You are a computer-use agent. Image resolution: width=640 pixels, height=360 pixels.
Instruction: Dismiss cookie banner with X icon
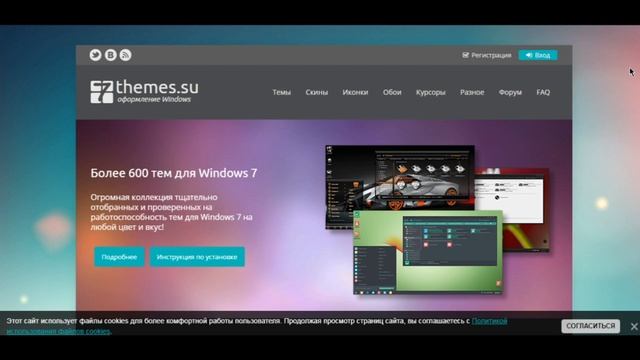634,326
